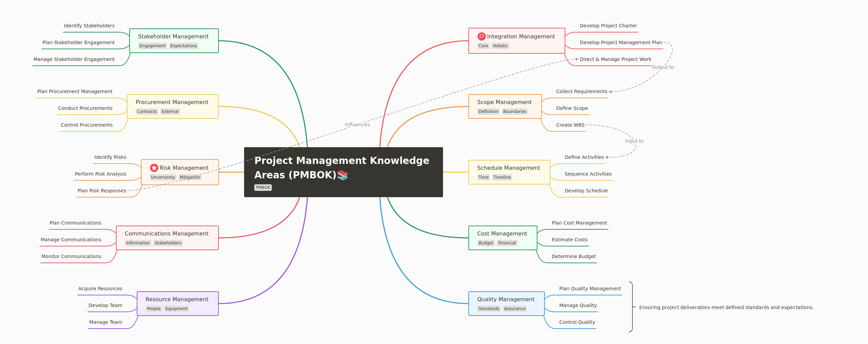Click the star badge on Risk Management
The width and height of the screenshot is (868, 344).
click(154, 168)
